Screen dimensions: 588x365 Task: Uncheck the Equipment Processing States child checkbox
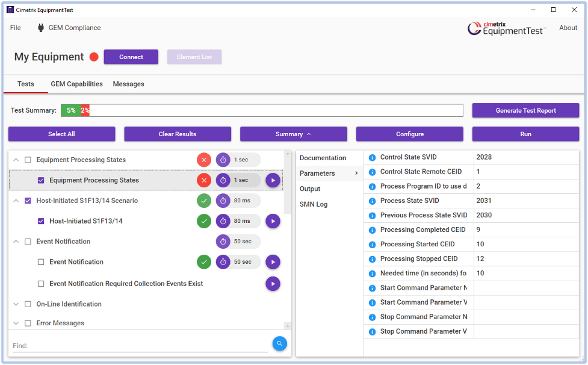click(41, 181)
